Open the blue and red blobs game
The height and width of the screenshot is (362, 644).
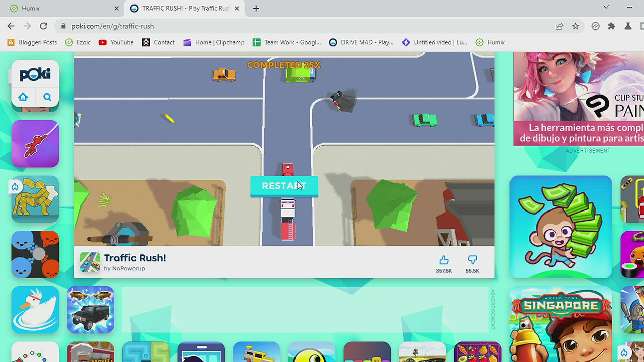tap(35, 254)
